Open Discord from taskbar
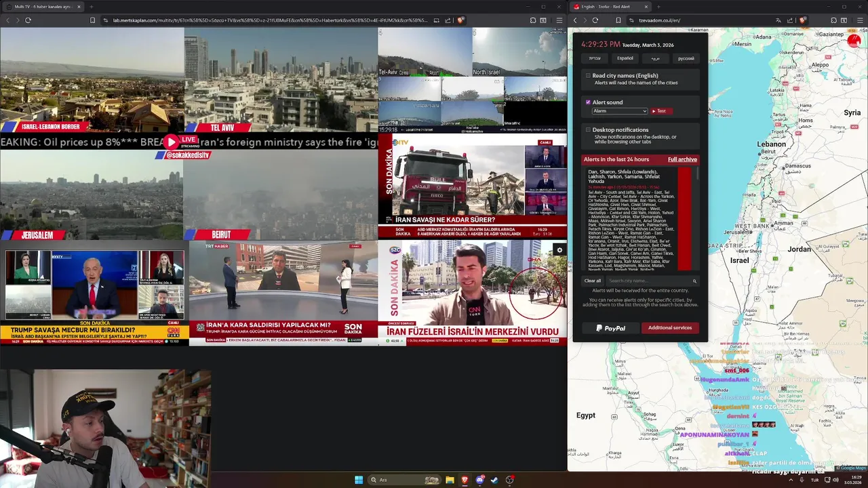 click(x=480, y=480)
